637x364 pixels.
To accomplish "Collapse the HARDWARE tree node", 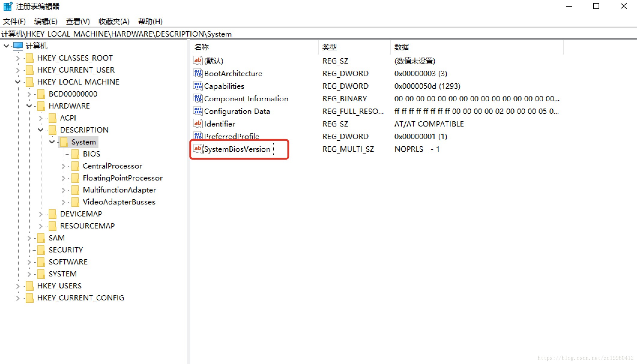I will (x=29, y=106).
